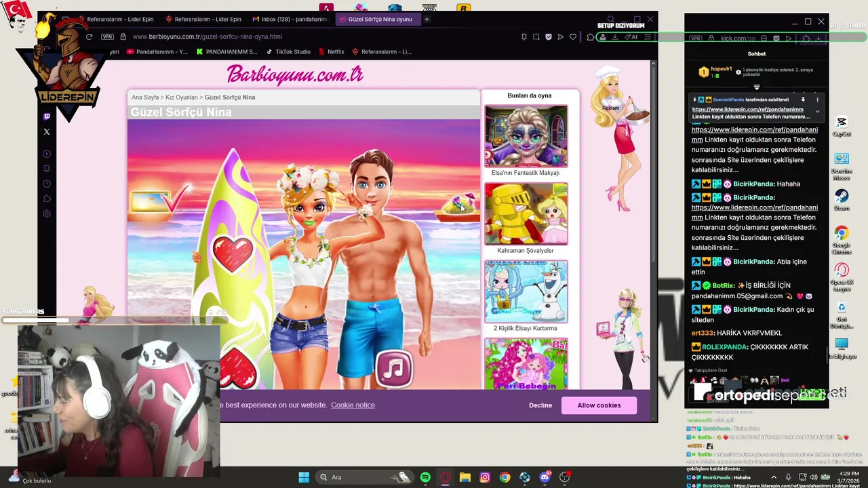Image resolution: width=868 pixels, height=488 pixels.
Task: Open the Referanslarım bookmark in the bookmarks bar
Action: click(x=381, y=52)
